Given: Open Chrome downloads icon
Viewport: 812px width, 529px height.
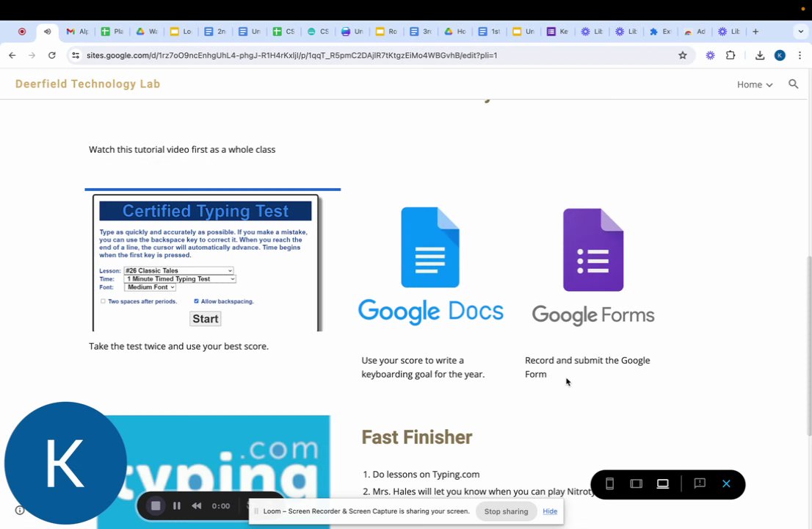Looking at the screenshot, I should coord(760,55).
